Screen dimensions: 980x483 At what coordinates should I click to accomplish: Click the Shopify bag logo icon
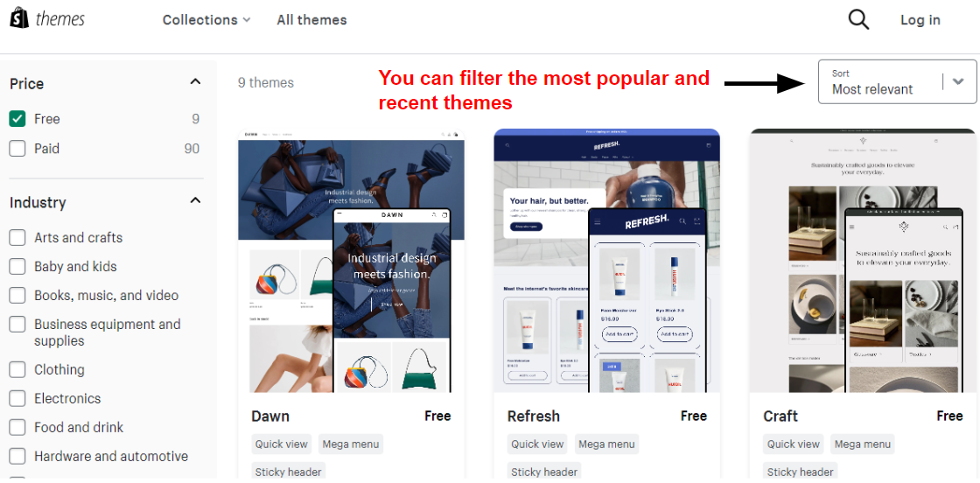coord(18,18)
